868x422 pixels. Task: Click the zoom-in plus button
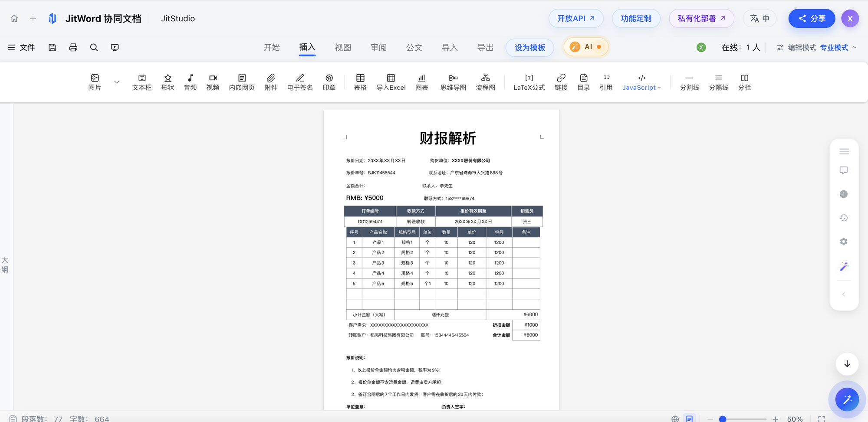[775, 419]
